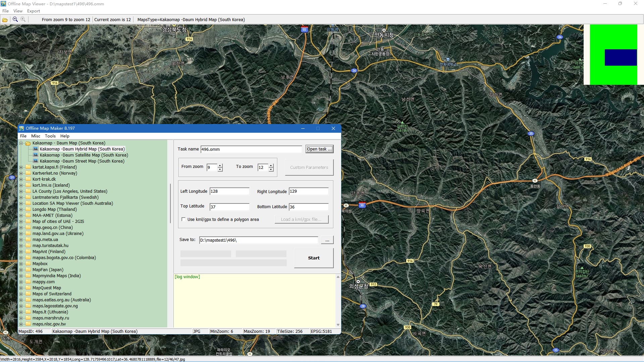Expand the Longdo Map (Thailand) node

click(x=21, y=209)
